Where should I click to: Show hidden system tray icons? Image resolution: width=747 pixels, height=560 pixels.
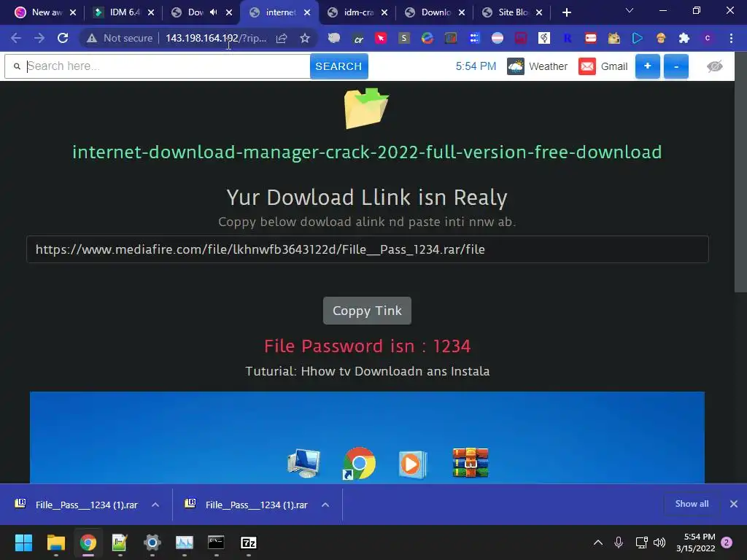coord(598,542)
